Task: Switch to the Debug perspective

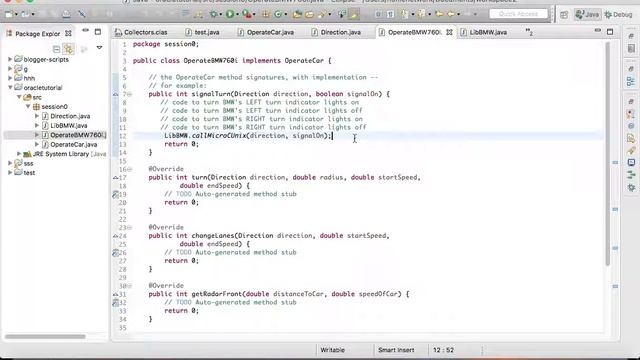Action: pos(618,15)
